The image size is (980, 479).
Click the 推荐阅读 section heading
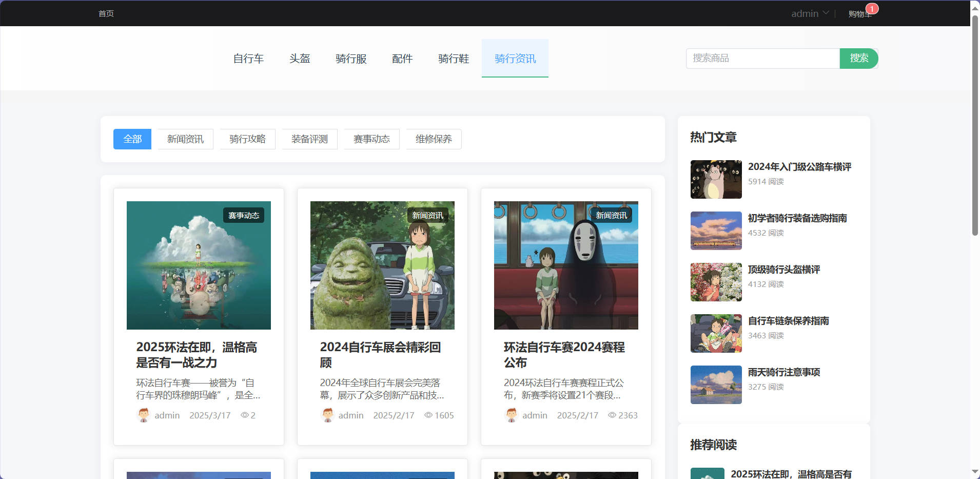coord(713,445)
